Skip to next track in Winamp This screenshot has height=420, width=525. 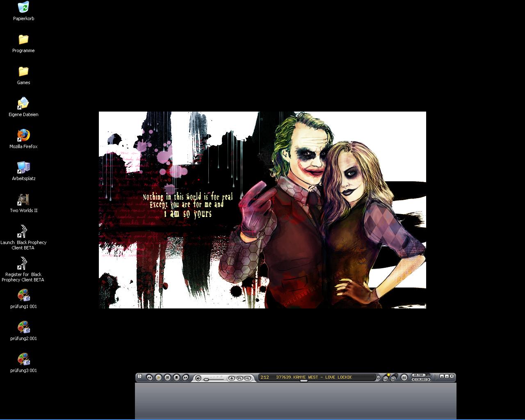[185, 377]
